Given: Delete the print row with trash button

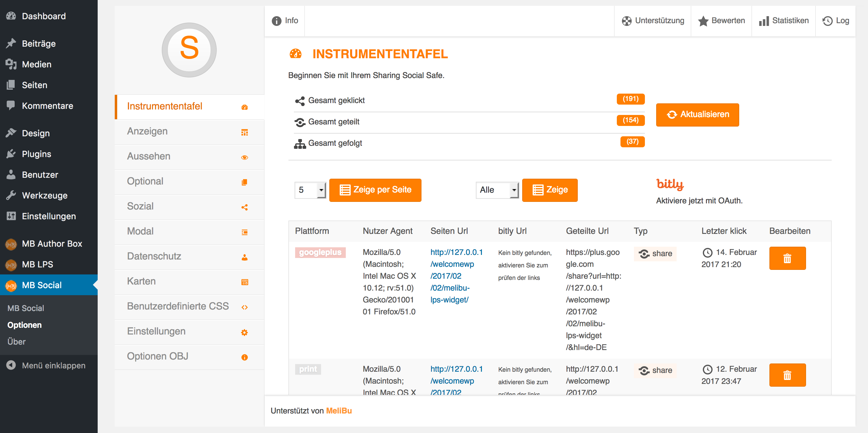Looking at the screenshot, I should [x=787, y=375].
